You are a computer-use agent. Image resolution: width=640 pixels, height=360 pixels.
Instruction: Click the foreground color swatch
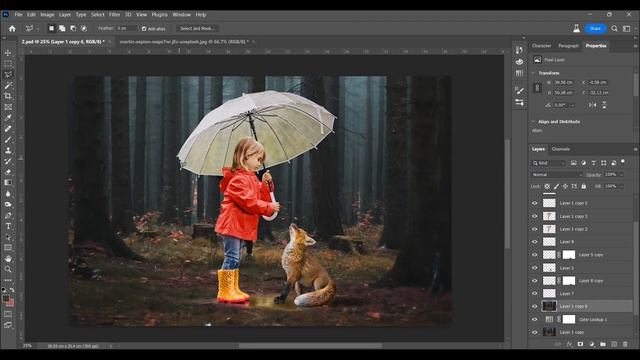point(6,299)
